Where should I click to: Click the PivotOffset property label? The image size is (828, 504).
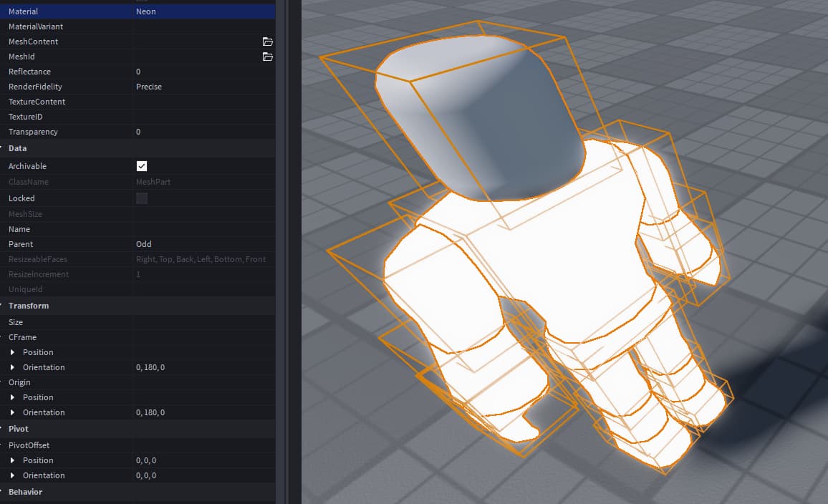[29, 445]
